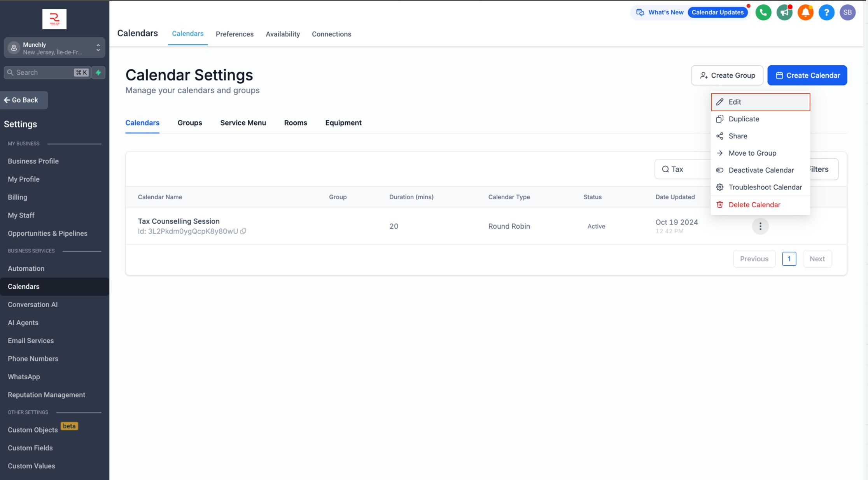The image size is (868, 480).
Task: Click the company logo in sidebar
Action: 54,19
